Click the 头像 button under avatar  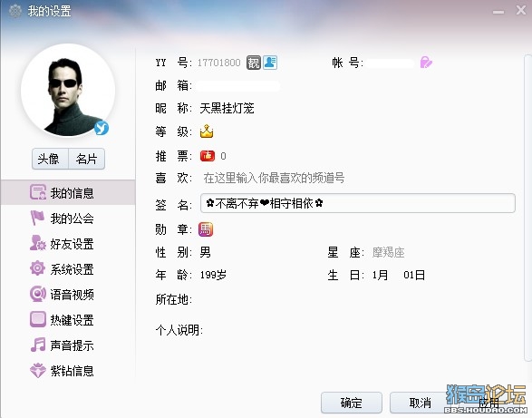(50, 159)
